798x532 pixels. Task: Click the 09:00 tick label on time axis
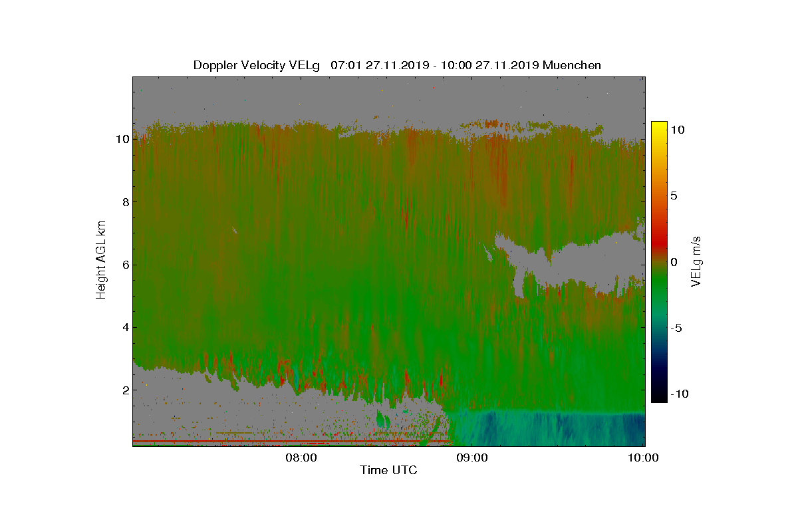point(471,458)
